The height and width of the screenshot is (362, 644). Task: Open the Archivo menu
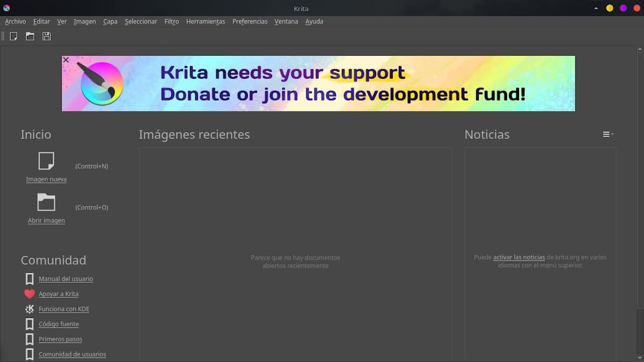[15, 21]
